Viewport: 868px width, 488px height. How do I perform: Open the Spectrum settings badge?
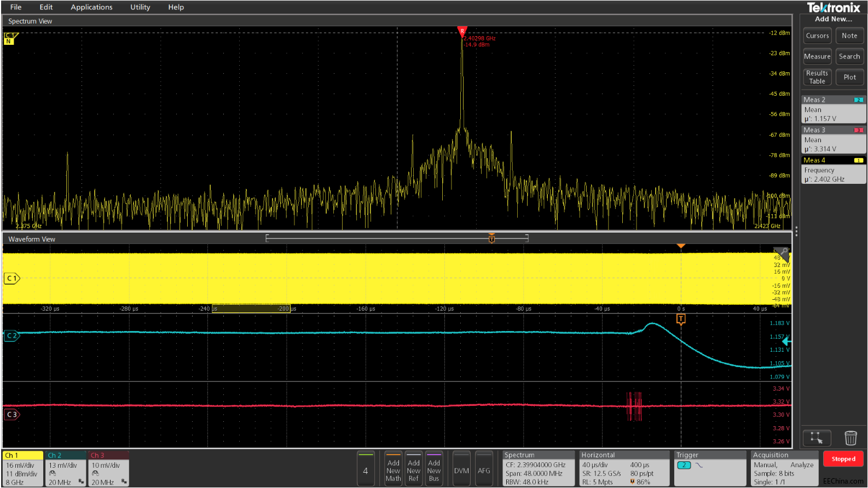coord(539,469)
